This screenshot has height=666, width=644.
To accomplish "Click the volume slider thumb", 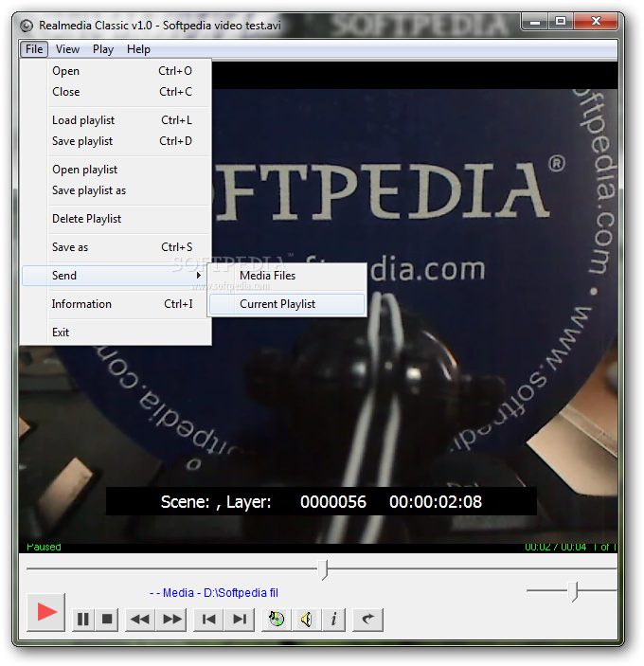I will point(574,592).
